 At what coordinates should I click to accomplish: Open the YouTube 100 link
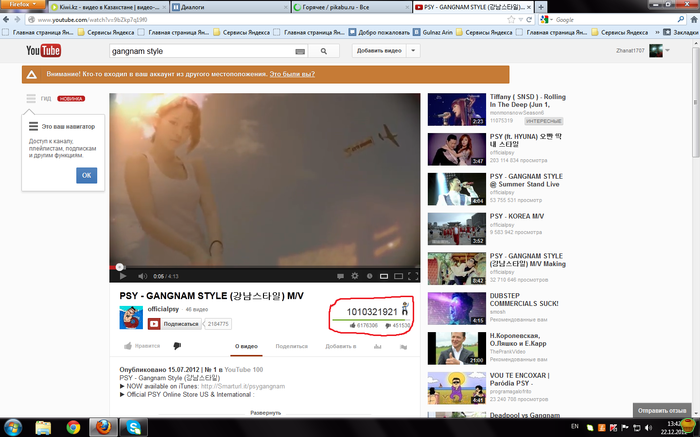point(244,370)
